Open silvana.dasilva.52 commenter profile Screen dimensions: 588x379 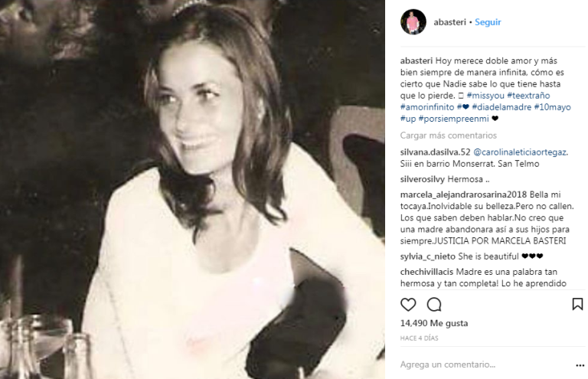tap(435, 152)
